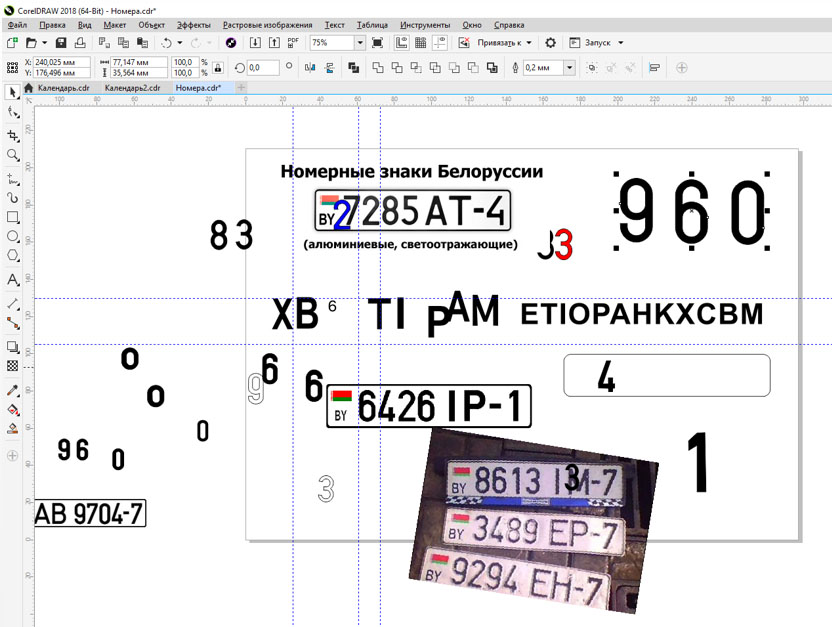Viewport: 832px width, 627px height.
Task: Open the zoom level 75% dropdown
Action: [360, 43]
